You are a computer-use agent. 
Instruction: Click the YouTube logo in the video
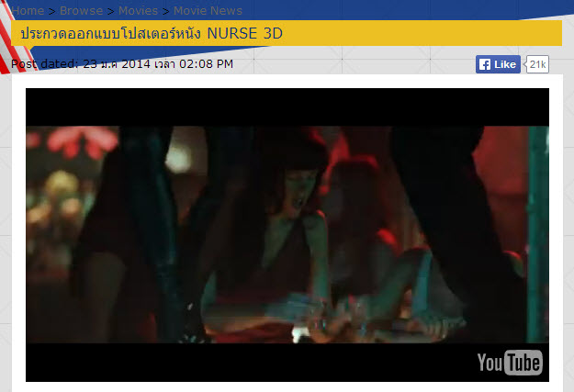click(x=510, y=363)
